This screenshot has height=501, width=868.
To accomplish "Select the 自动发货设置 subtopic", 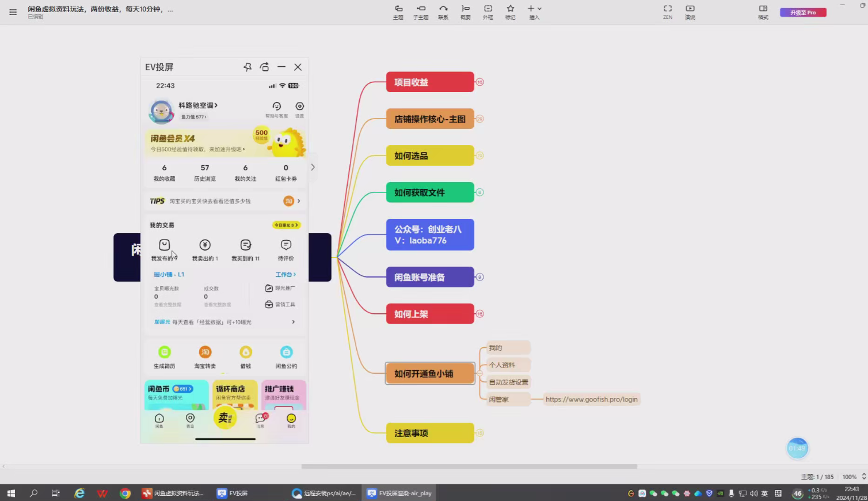I will pos(508,382).
